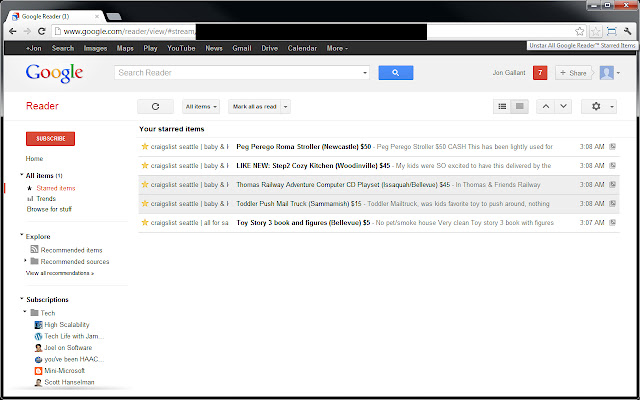Collapse the Tech folder triangle

click(25, 312)
